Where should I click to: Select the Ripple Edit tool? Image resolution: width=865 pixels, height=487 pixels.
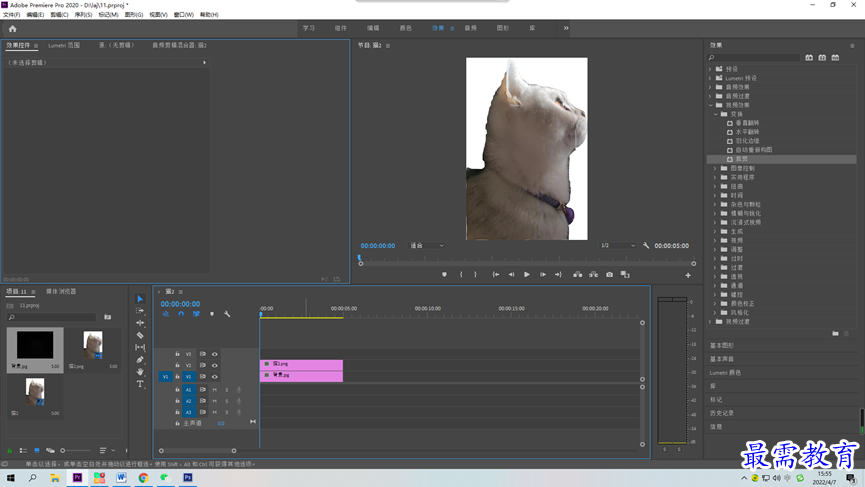point(140,323)
